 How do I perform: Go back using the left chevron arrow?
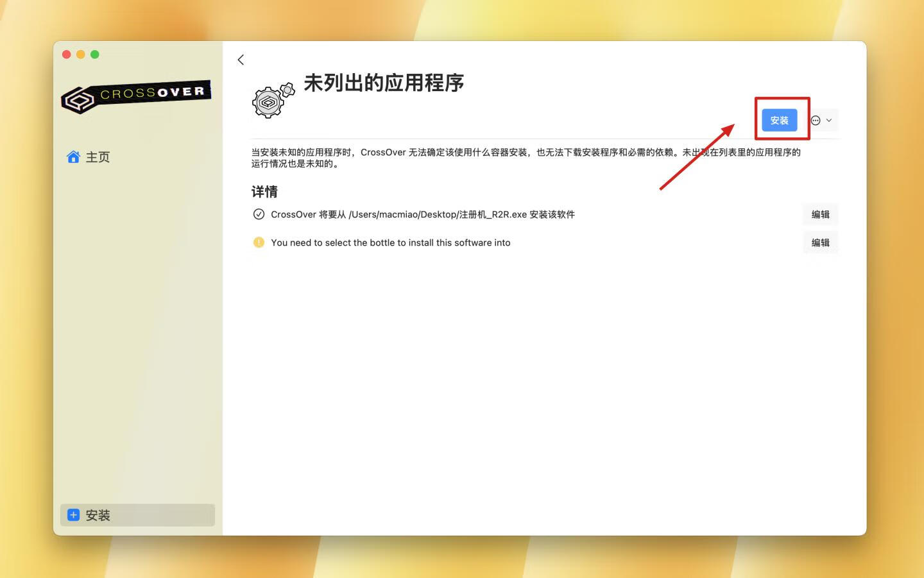tap(241, 60)
